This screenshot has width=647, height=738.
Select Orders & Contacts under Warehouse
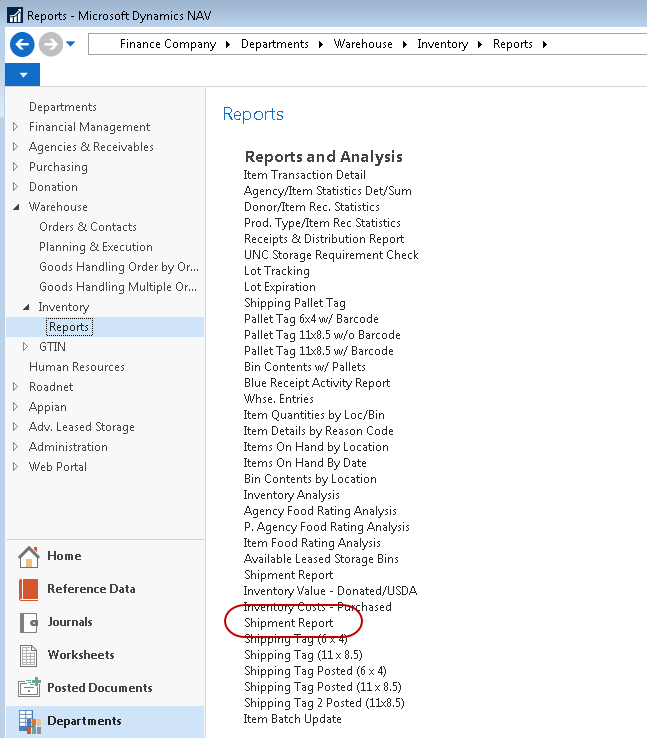pyautogui.click(x=88, y=227)
